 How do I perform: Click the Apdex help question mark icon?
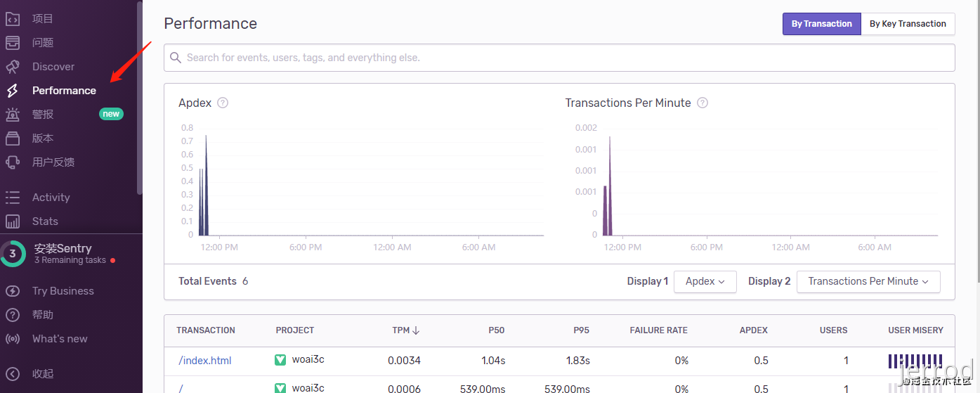coord(223,103)
